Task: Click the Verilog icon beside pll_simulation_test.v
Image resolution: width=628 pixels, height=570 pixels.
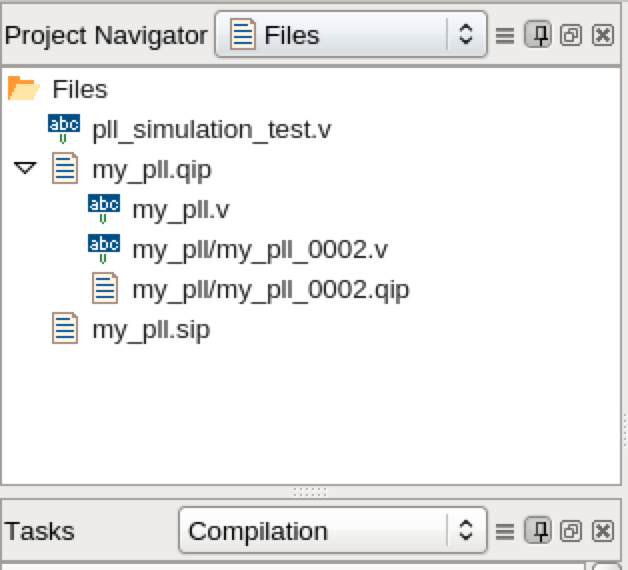Action: tap(64, 129)
